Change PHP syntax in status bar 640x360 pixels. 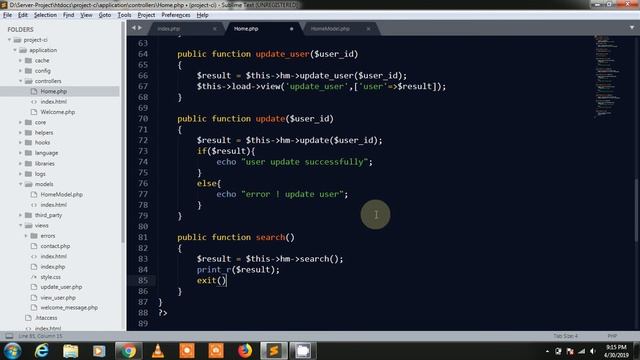[612, 336]
